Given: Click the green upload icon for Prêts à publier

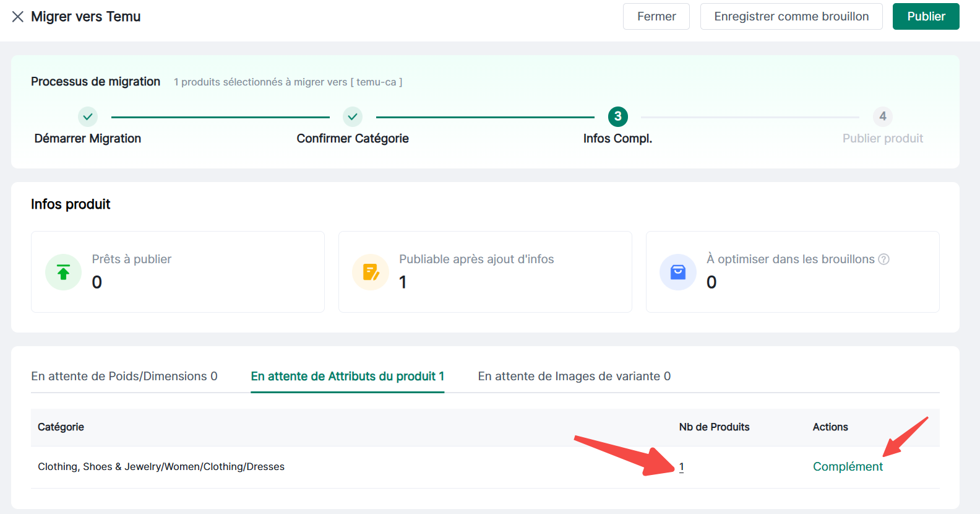Looking at the screenshot, I should pos(63,272).
